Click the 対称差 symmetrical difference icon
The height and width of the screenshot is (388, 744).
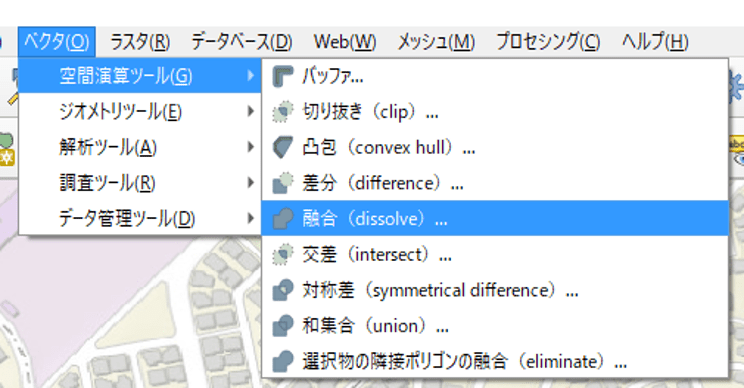pos(283,290)
